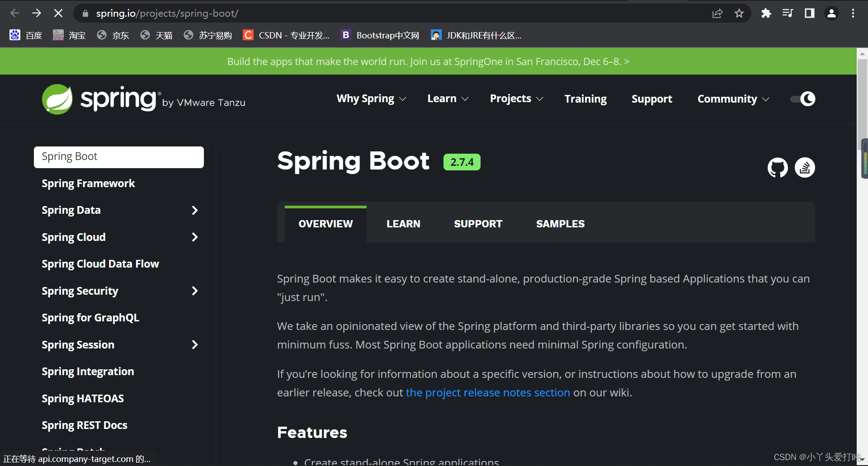Screen dimensions: 868x466
Task: Expand Why Spring dropdown menu
Action: [371, 99]
